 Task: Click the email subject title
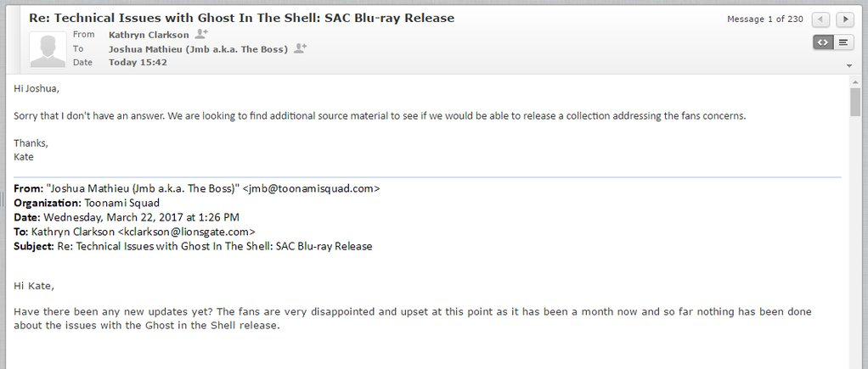point(241,18)
